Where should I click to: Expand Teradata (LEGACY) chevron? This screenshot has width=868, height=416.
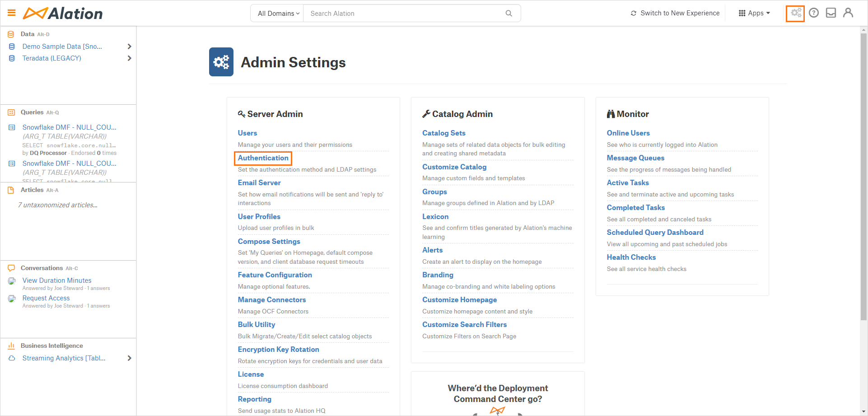[130, 58]
